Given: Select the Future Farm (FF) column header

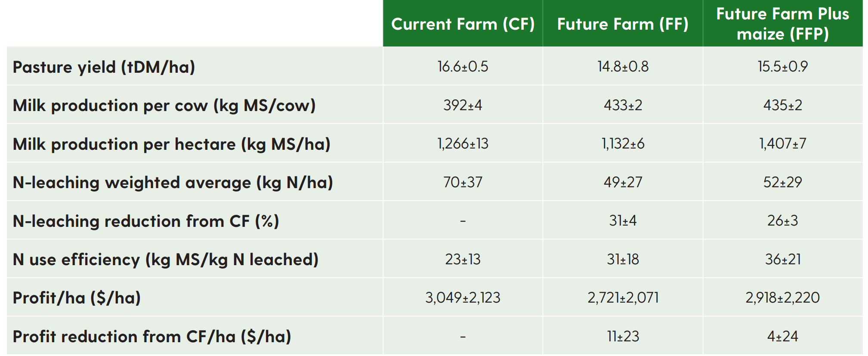Looking at the screenshot, I should 623,24.
